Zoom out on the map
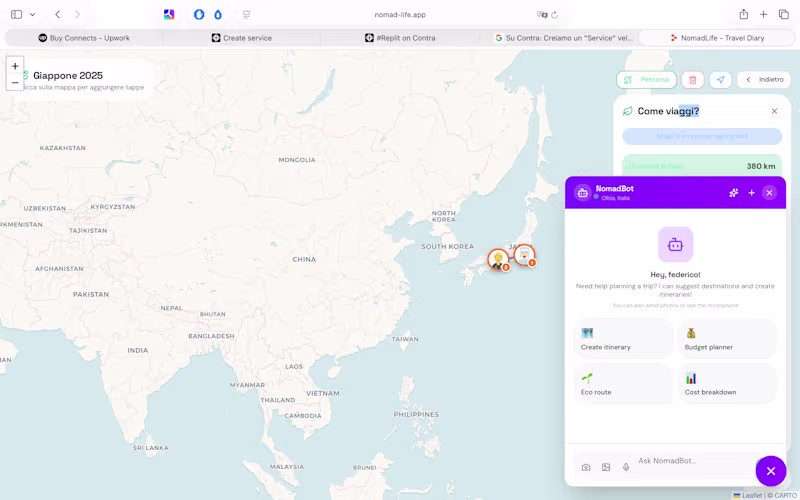This screenshot has width=800, height=500. [x=15, y=83]
